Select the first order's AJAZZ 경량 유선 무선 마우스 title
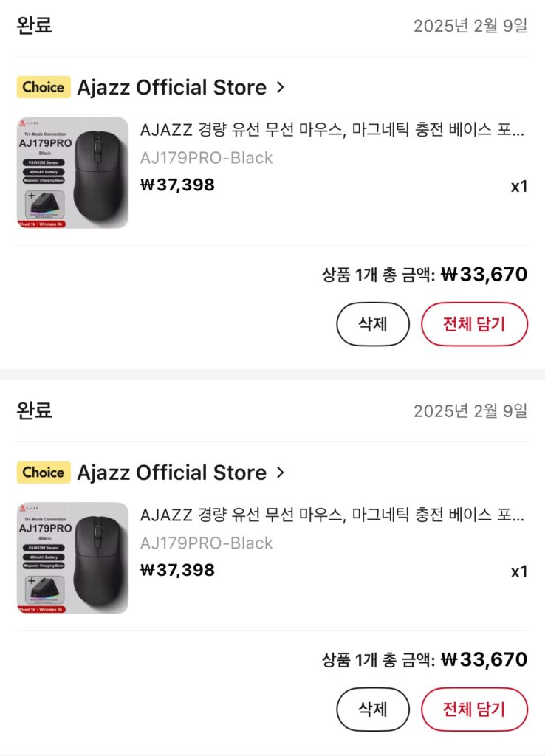Screen dimensions: 545x756 click(332, 131)
